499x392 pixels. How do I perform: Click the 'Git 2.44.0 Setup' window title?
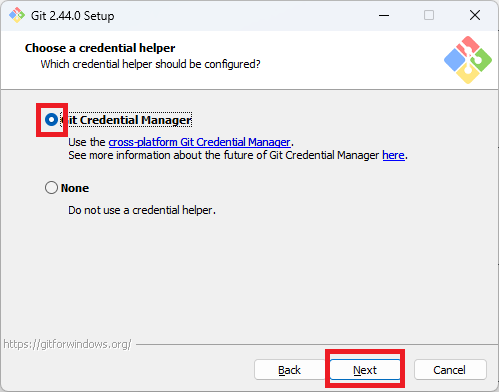(x=73, y=16)
